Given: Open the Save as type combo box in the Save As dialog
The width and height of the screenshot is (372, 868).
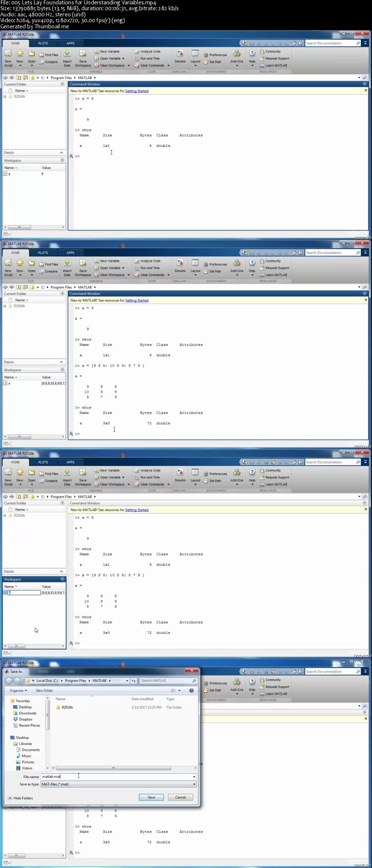Looking at the screenshot, I should click(x=119, y=784).
